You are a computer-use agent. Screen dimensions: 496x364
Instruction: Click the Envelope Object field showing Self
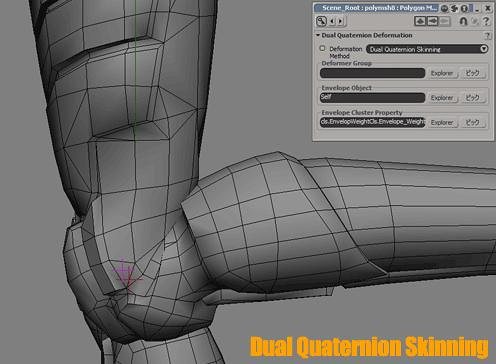pos(372,98)
